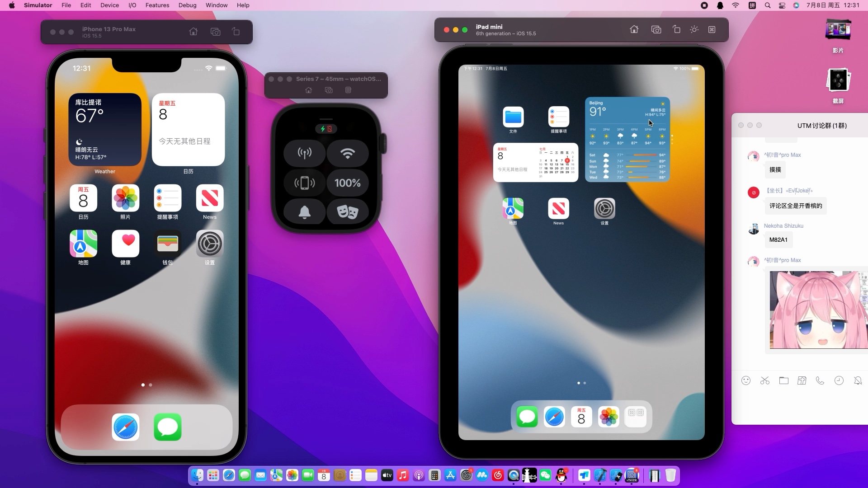Select Device menu in Simulator menu bar

tap(110, 5)
